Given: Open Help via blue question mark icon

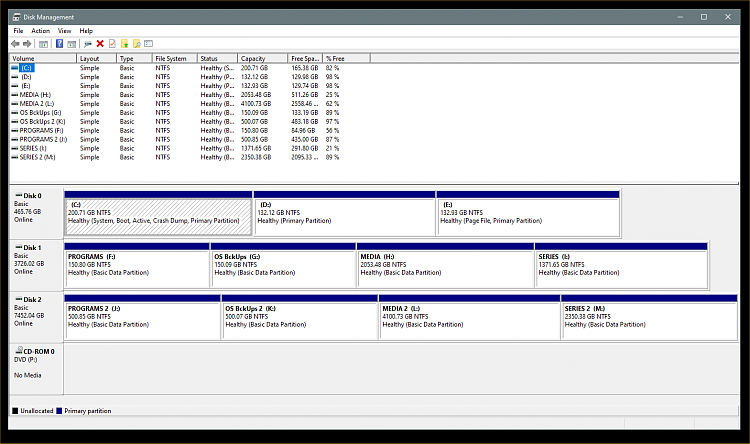Looking at the screenshot, I should (59, 44).
